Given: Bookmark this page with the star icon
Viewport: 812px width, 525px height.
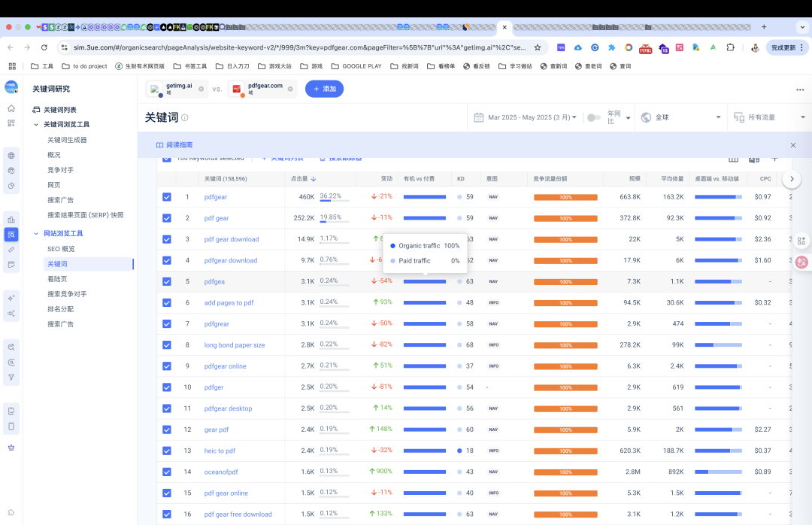Looking at the screenshot, I should point(538,47).
